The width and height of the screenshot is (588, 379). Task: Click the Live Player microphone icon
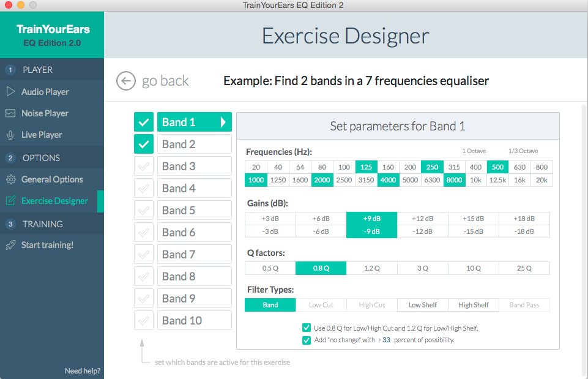pyautogui.click(x=10, y=135)
